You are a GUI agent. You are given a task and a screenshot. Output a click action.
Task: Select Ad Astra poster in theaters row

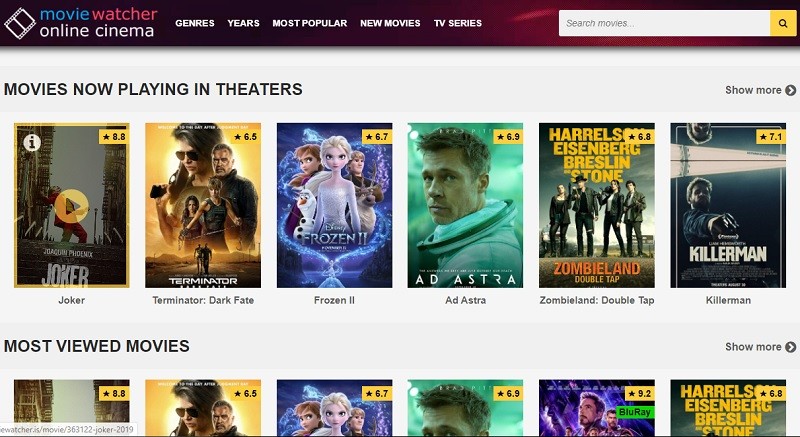pyautogui.click(x=465, y=205)
